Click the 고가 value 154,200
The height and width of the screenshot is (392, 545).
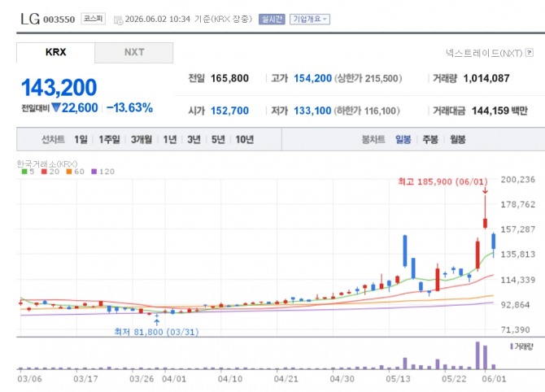point(313,78)
